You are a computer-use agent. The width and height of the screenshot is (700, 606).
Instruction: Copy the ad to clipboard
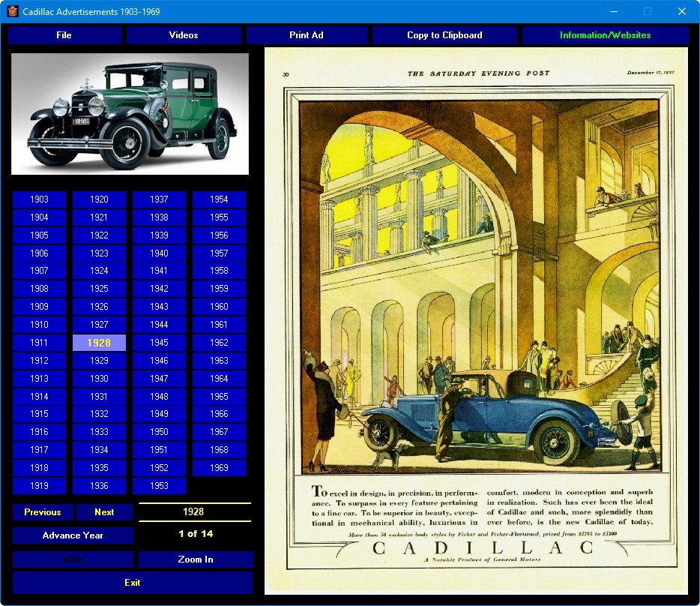click(444, 35)
